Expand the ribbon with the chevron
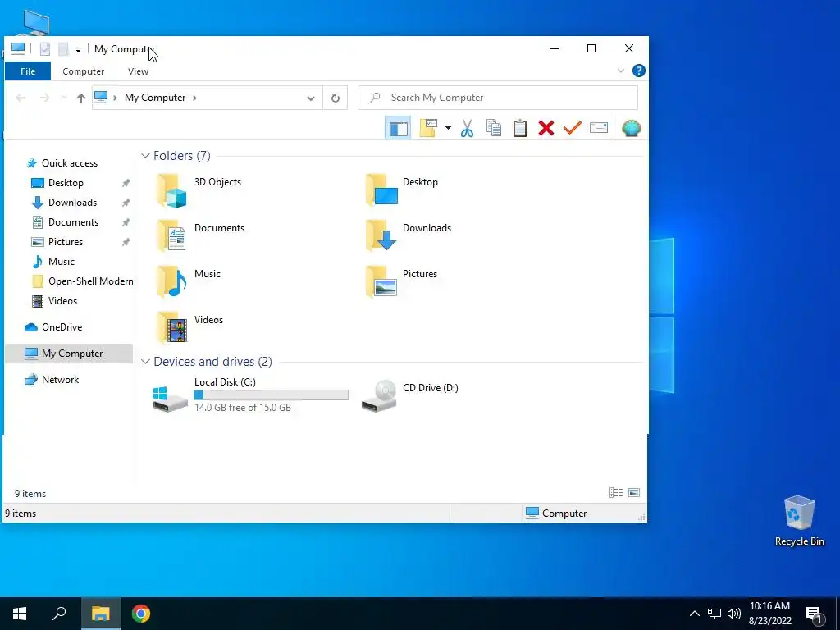840x630 pixels. tap(620, 71)
